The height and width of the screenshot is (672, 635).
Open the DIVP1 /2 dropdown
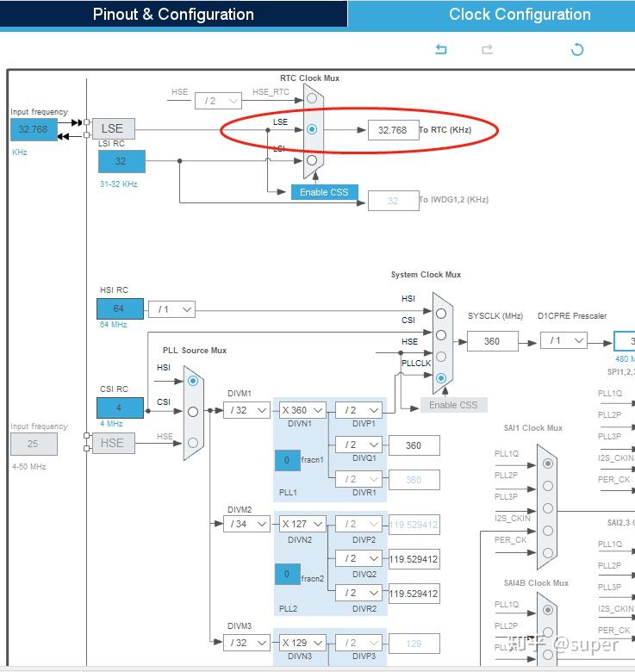[x=358, y=410]
